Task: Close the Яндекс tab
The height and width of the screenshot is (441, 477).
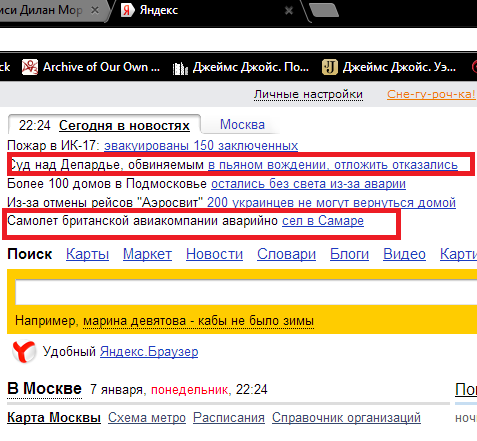Action: pos(289,11)
